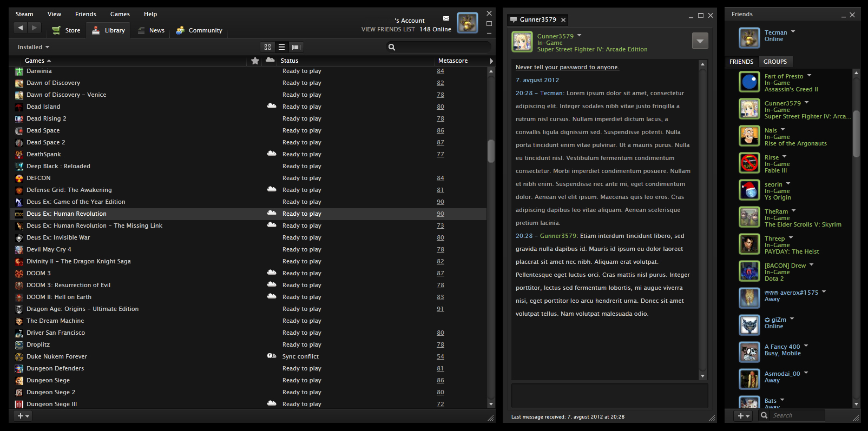Switch to grid view in library

267,47
